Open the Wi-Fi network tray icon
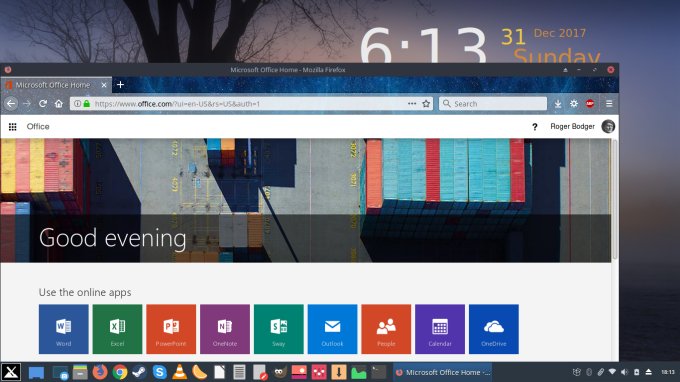The height and width of the screenshot is (382, 680). pyautogui.click(x=612, y=372)
